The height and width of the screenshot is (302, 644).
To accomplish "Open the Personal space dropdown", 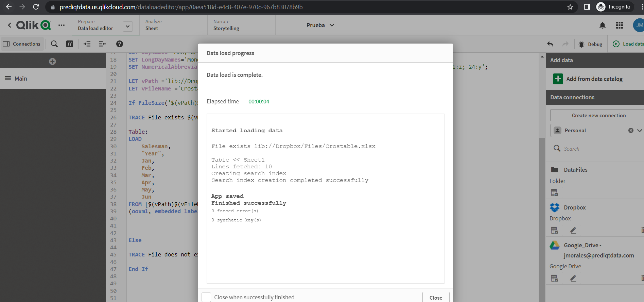I will click(640, 131).
